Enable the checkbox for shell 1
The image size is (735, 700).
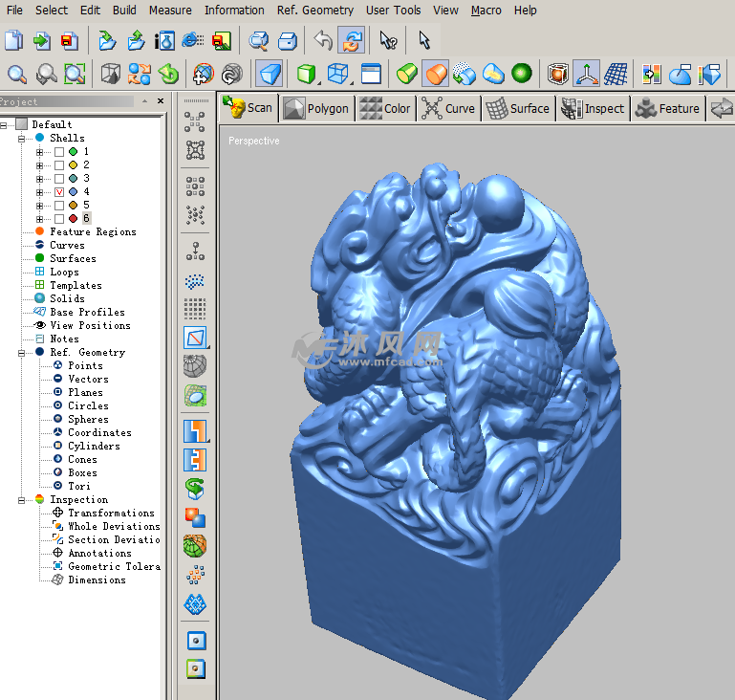point(59,152)
